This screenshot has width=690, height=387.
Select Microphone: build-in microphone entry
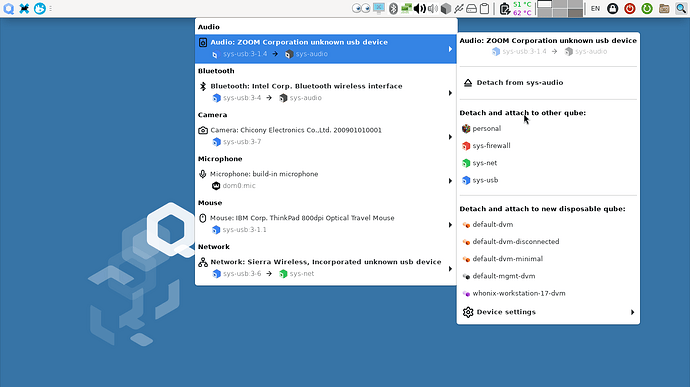[x=326, y=181]
